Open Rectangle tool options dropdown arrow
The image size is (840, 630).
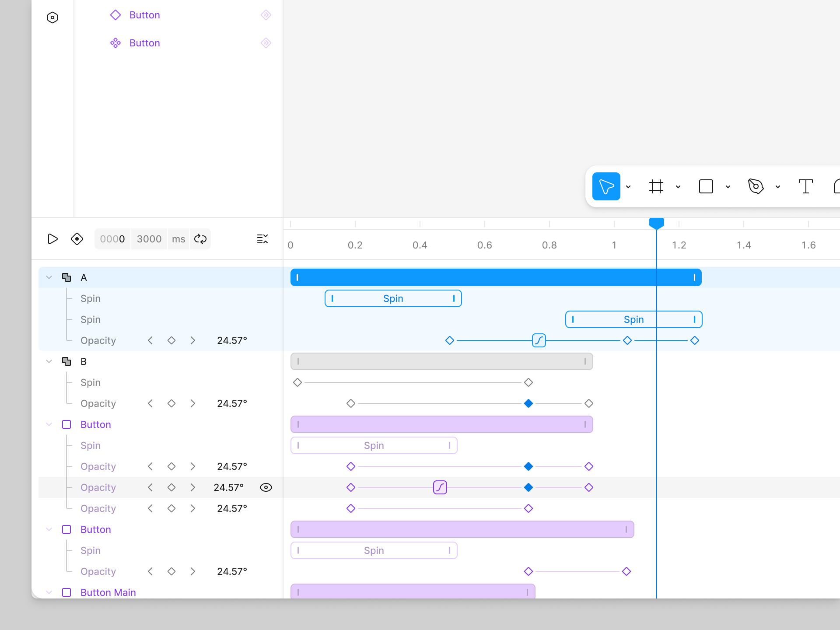pos(728,187)
